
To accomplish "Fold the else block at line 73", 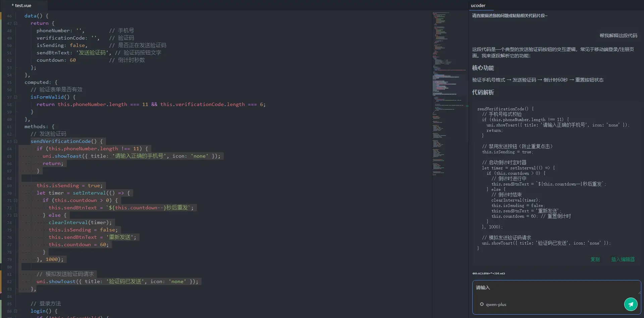I will [15, 215].
